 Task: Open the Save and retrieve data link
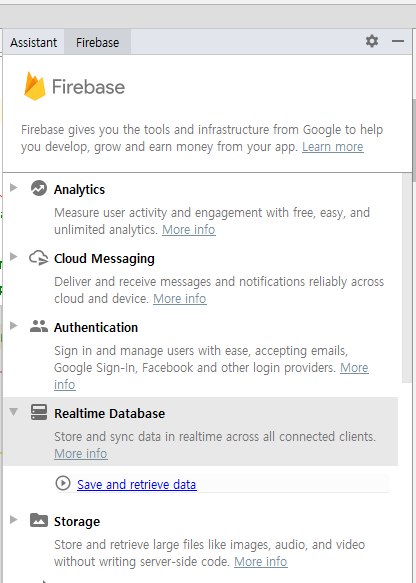136,484
